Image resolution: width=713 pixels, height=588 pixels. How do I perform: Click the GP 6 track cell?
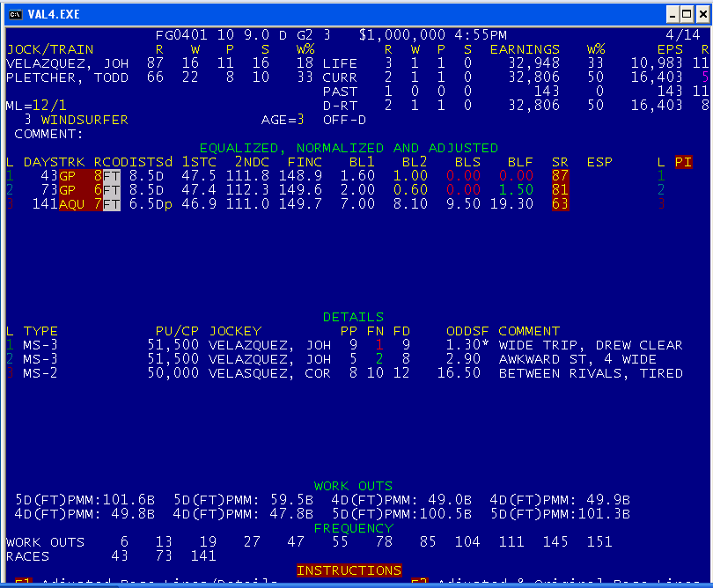[x=81, y=189]
